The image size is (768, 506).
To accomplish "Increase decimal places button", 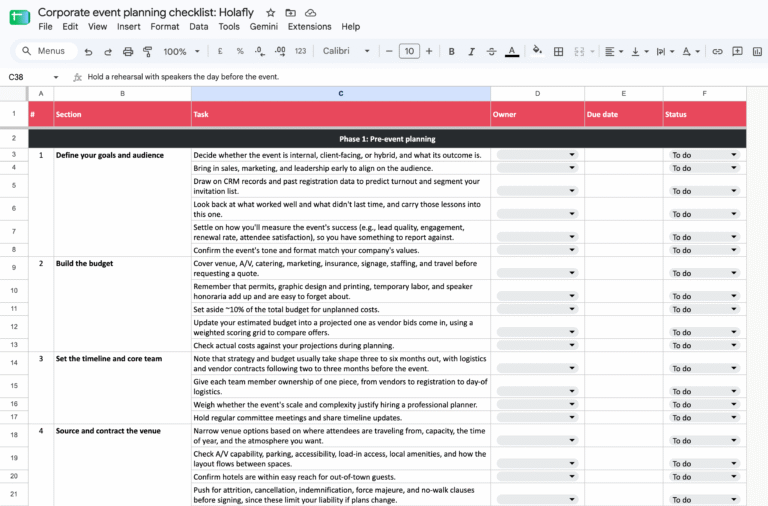I will [x=280, y=51].
